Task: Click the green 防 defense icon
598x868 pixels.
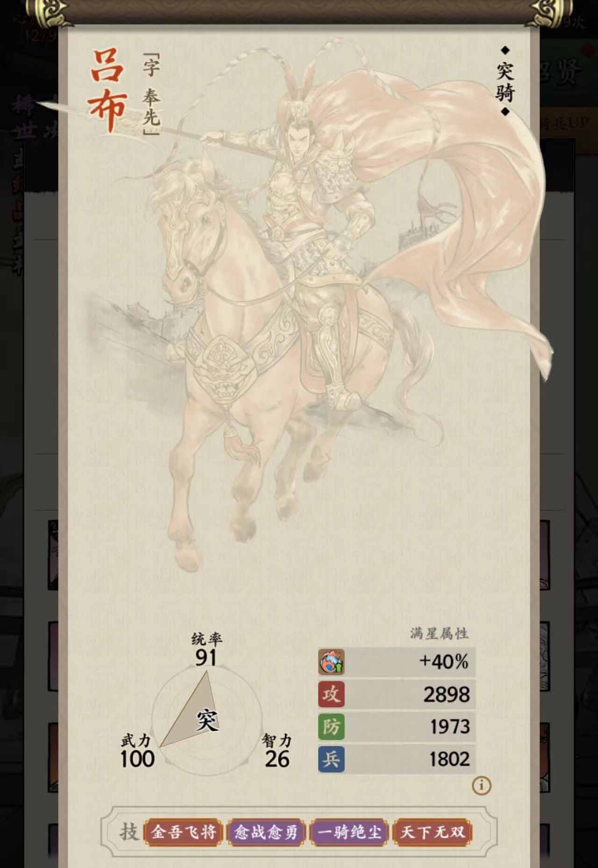Action: coord(331,726)
